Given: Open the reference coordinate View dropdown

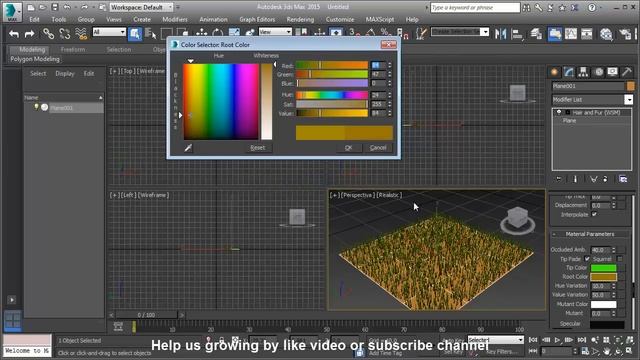Looking at the screenshot, I should tap(275, 32).
